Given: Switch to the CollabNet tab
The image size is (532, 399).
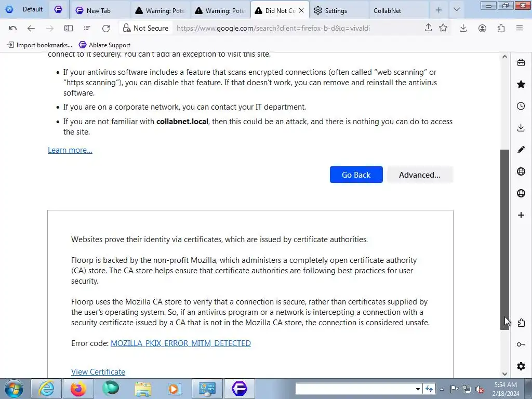Looking at the screenshot, I should (398, 10).
